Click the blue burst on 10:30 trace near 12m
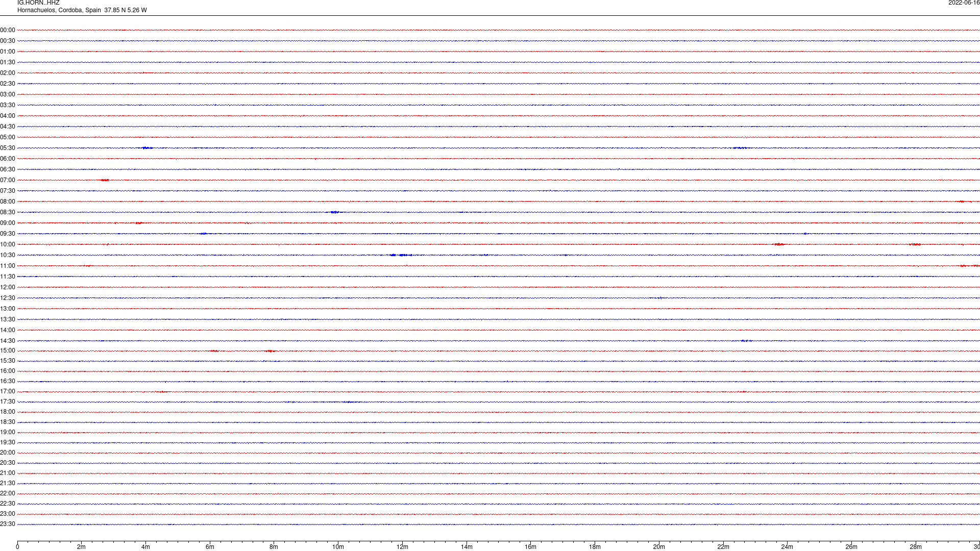 click(x=401, y=255)
